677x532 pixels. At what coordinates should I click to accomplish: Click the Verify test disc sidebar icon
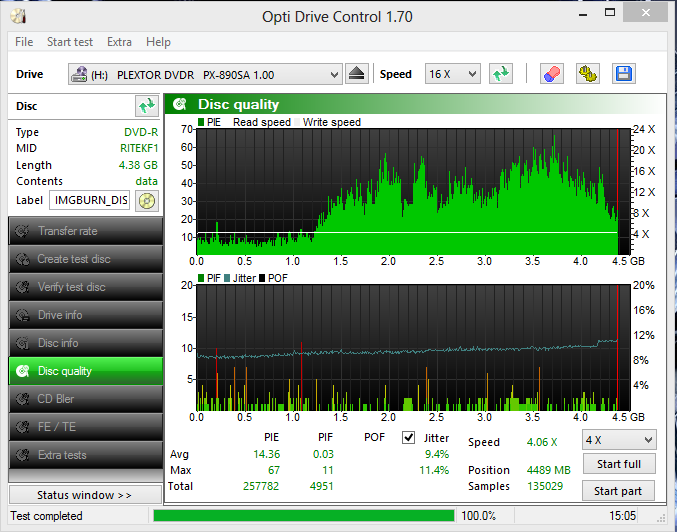pos(22,287)
